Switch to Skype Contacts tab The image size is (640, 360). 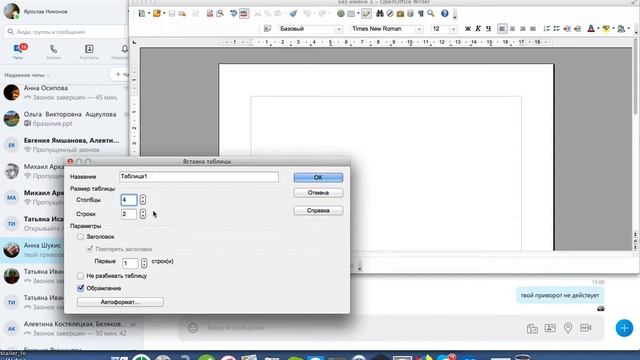point(89,52)
